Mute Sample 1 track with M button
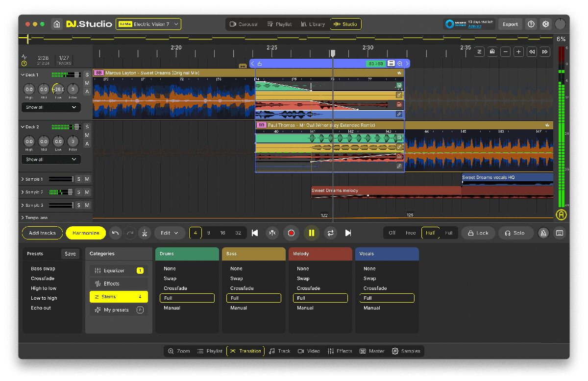 [x=87, y=179]
